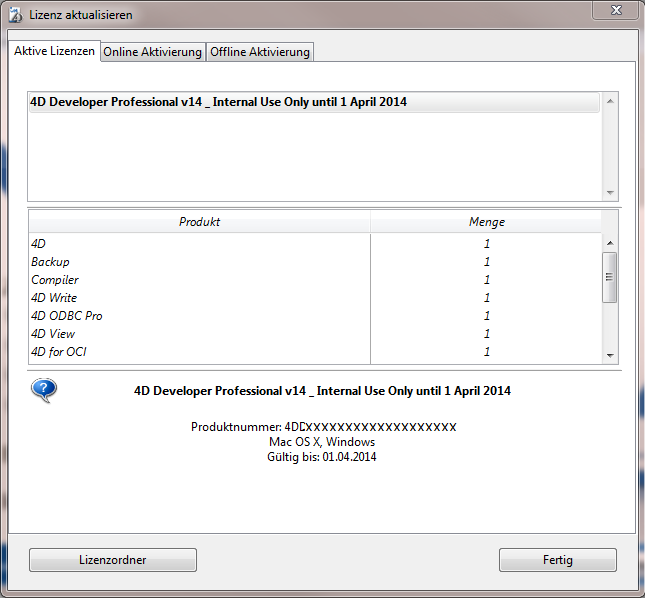Click the license list scroll up arrow
The width and height of the screenshot is (645, 598).
click(610, 101)
